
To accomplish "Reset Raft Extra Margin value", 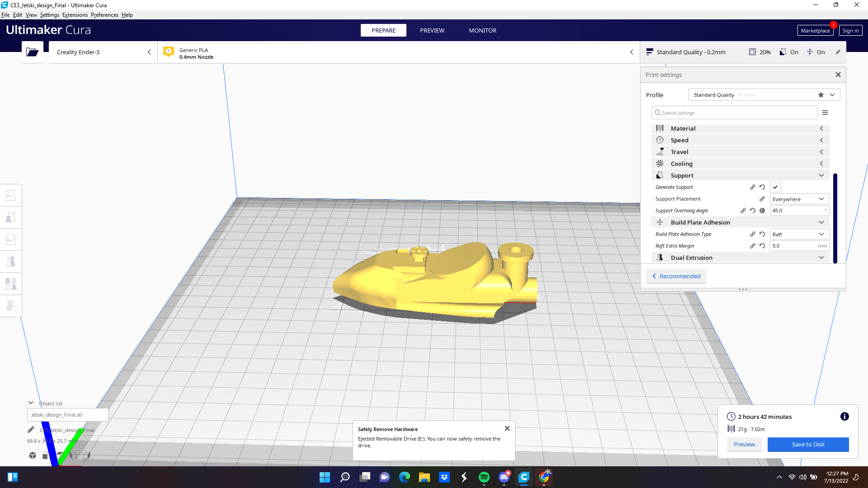I will (762, 246).
